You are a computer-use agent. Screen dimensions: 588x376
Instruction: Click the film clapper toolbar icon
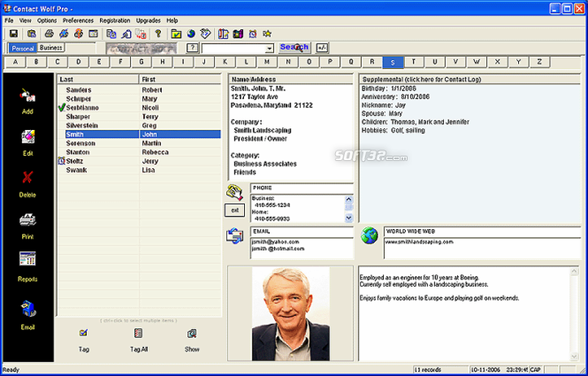(x=238, y=34)
